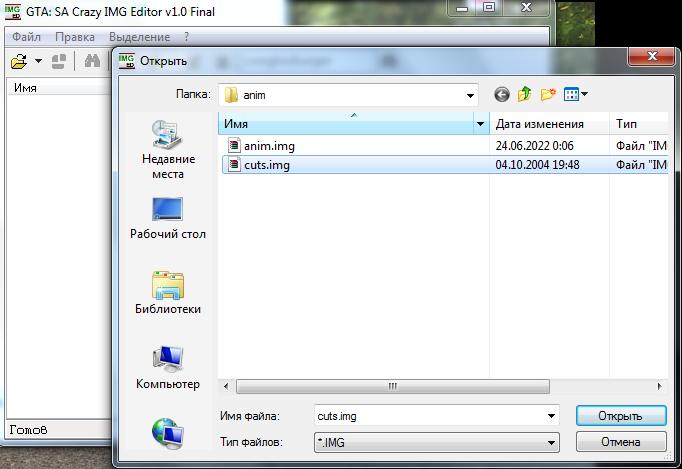Expand the Папка folder combo box
This screenshot has height=469, width=682.
[470, 95]
